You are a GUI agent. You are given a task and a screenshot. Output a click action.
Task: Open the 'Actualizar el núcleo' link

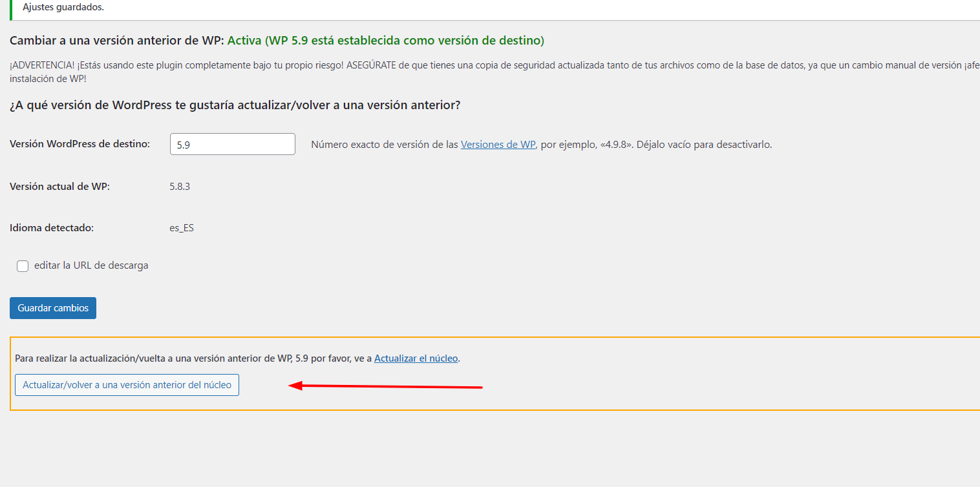coord(416,358)
